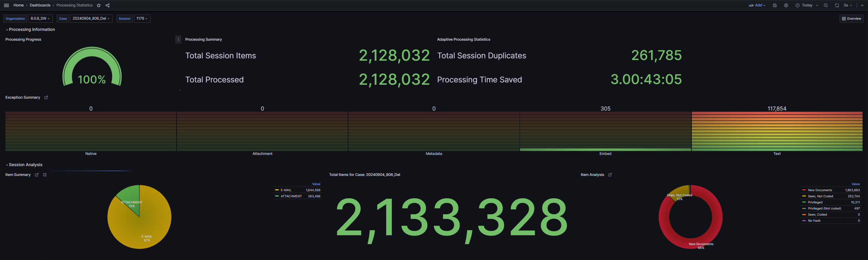Open Organization variable dropdown 8.0.6_SW

pyautogui.click(x=40, y=19)
